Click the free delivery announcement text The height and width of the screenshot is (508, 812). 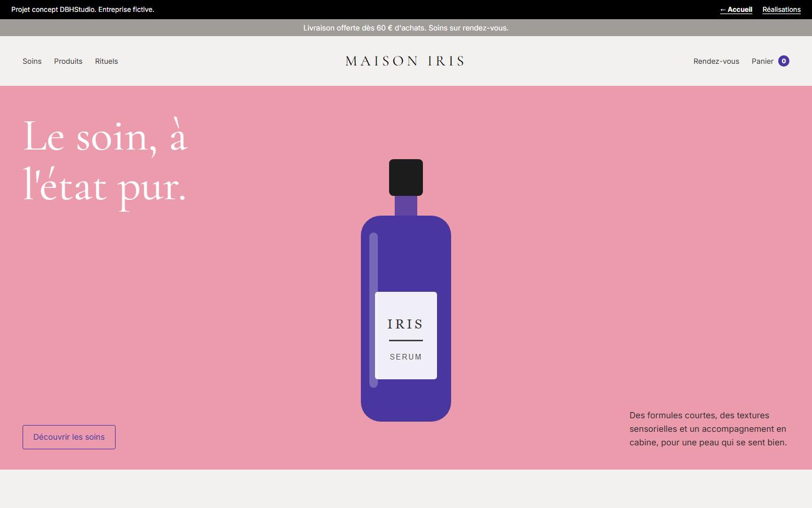(406, 28)
